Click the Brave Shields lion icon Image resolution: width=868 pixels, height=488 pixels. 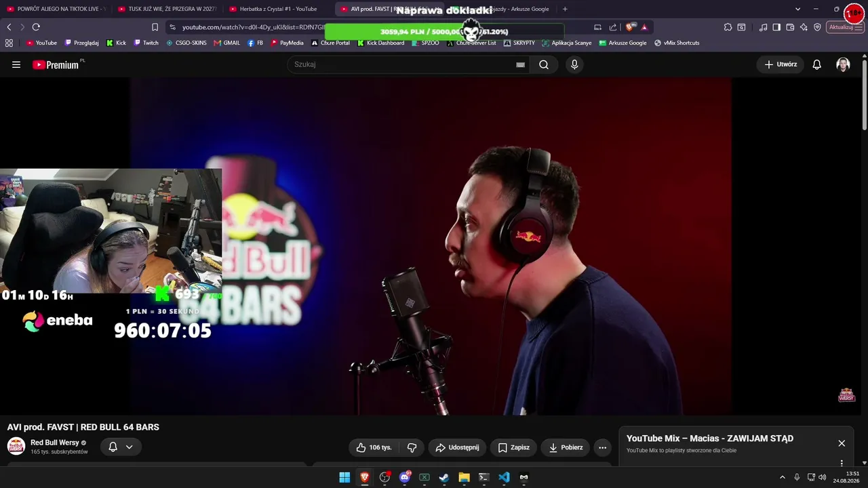[x=631, y=27]
